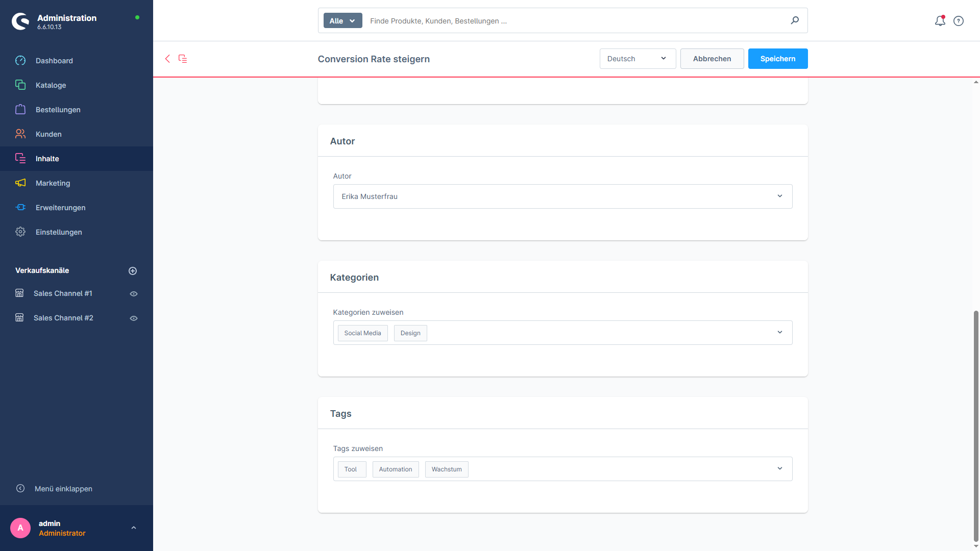
Task: Click the Menü einklappen circle arrow icon
Action: [x=20, y=489]
